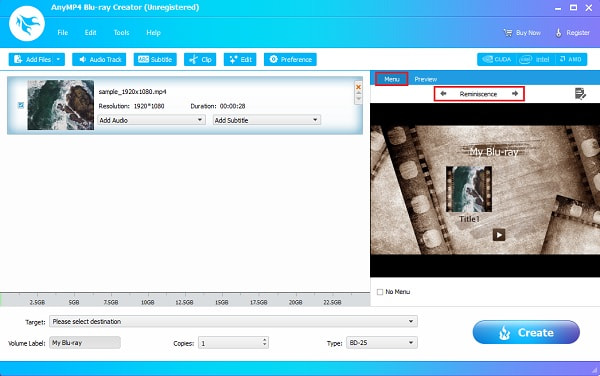The width and height of the screenshot is (600, 376).
Task: Click the Volume Label input field
Action: pos(85,343)
